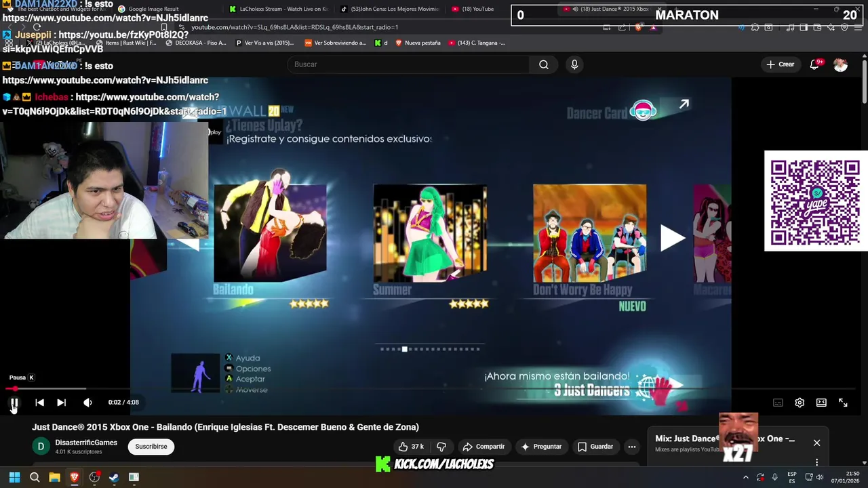Start voice search with the microphone

point(574,64)
